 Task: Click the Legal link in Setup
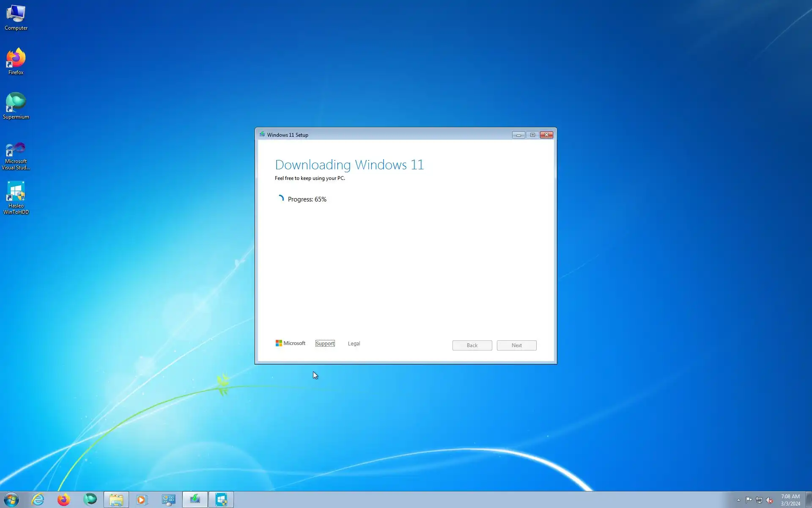pos(354,343)
